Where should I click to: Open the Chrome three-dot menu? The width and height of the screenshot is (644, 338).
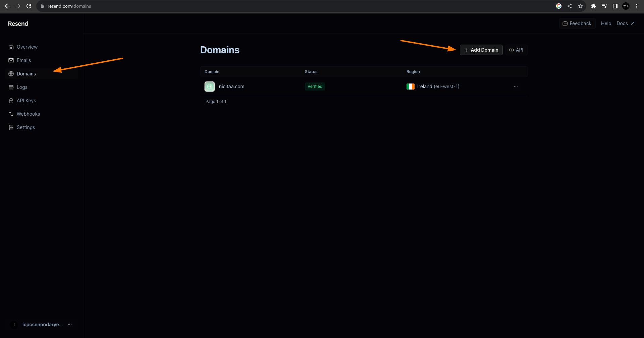click(637, 6)
